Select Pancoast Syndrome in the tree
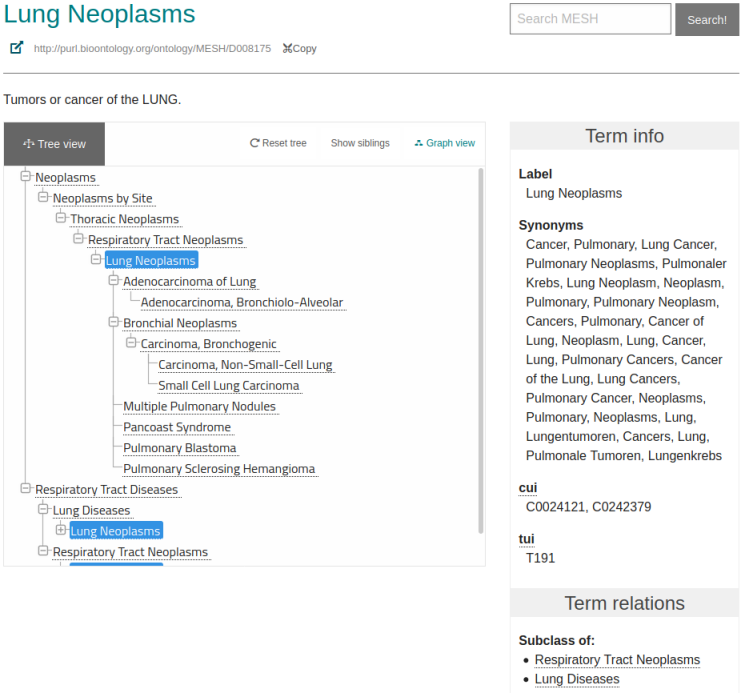 tap(176, 427)
